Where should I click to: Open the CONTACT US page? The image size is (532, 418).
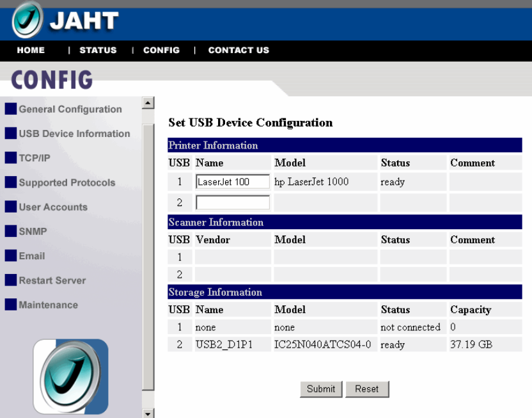tap(239, 50)
